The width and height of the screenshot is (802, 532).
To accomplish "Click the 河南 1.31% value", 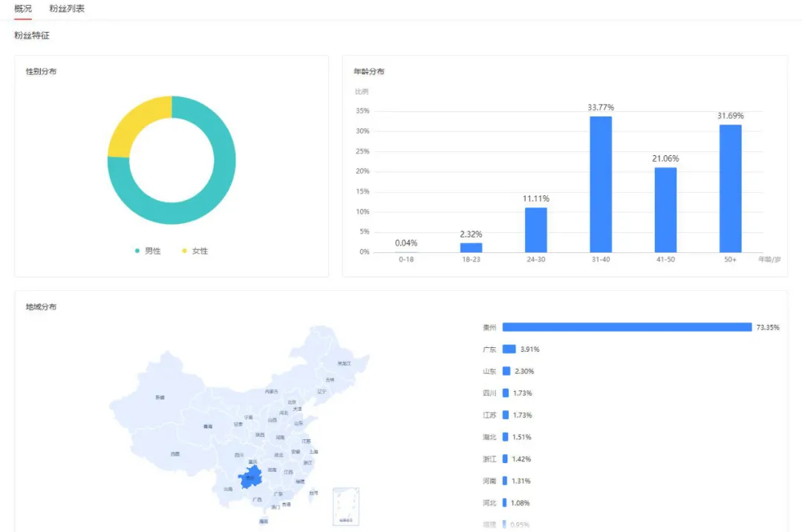I will point(521,481).
